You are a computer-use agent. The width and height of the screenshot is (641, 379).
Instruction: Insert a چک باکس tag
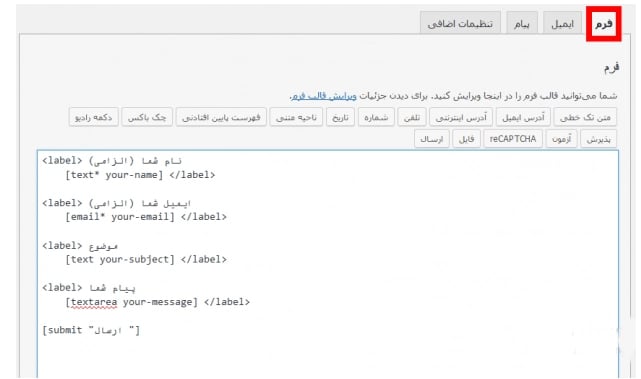coord(147,117)
